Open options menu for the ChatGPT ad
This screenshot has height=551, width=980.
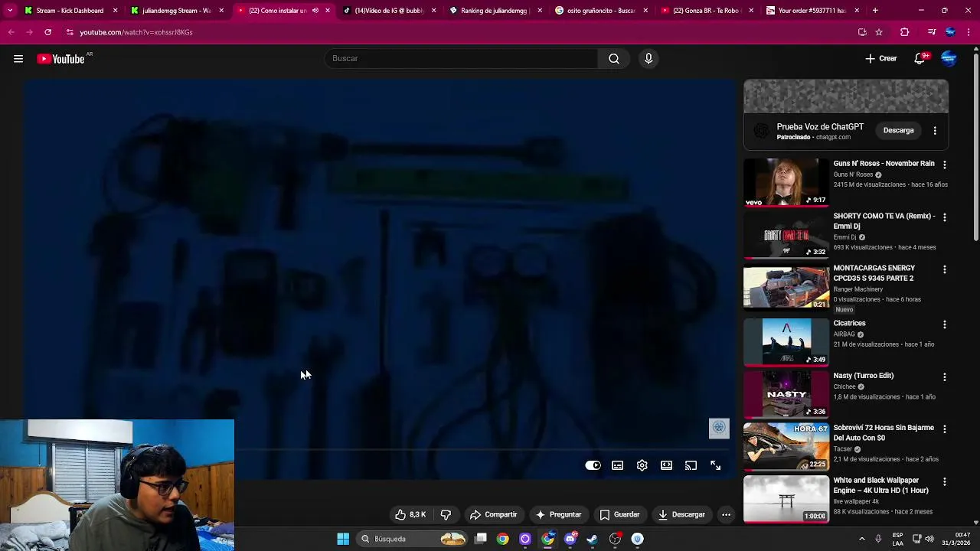935,131
